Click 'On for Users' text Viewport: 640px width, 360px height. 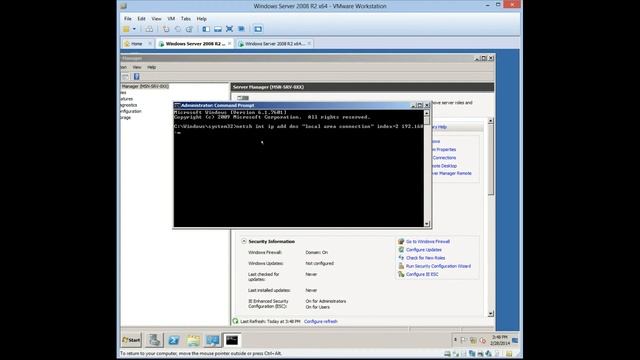(x=318, y=307)
